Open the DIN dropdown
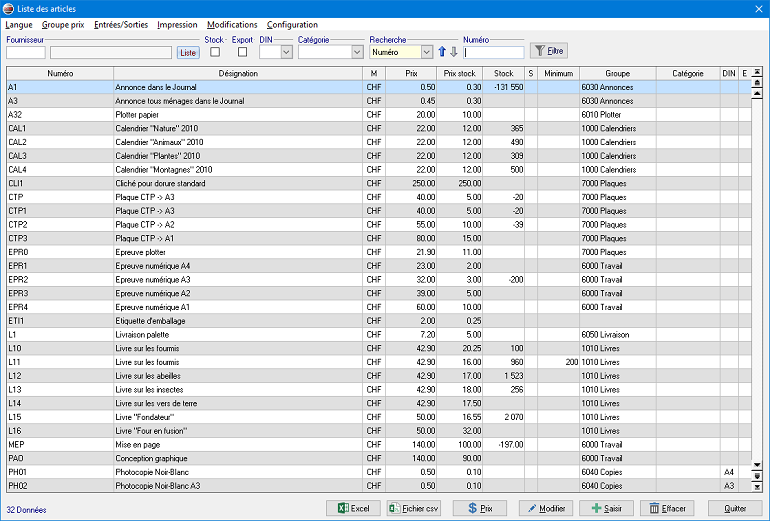The width and height of the screenshot is (770, 521). click(x=287, y=52)
